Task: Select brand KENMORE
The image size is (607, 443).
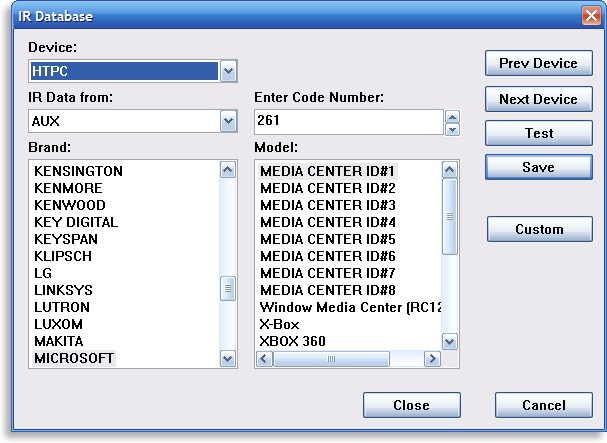Action: coord(69,188)
